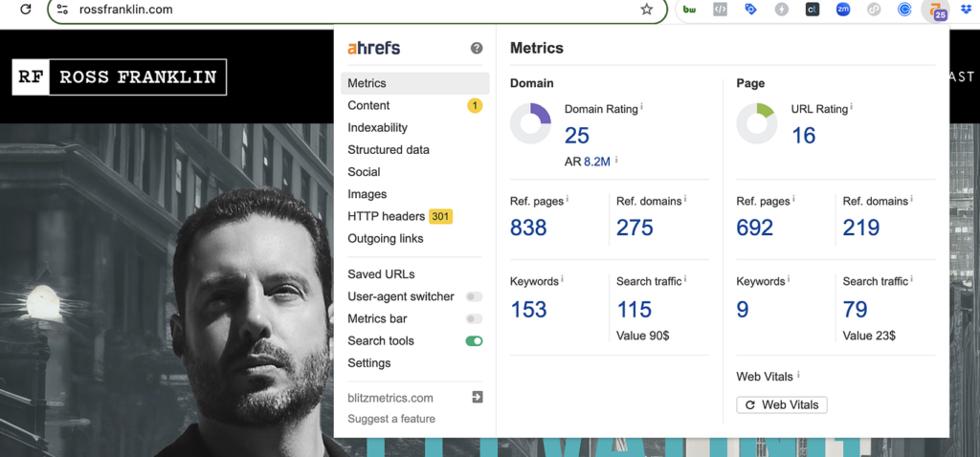Click URL Rating info icon
Viewport: 980px width, 457px height.
[x=852, y=107]
